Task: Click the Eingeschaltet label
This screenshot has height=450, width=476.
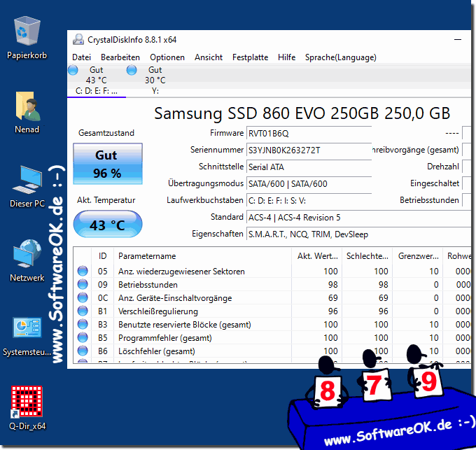Action: [x=435, y=183]
